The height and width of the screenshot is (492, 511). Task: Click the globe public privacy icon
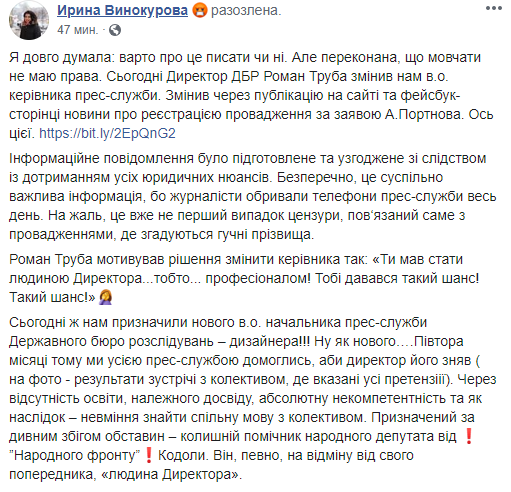tap(115, 30)
